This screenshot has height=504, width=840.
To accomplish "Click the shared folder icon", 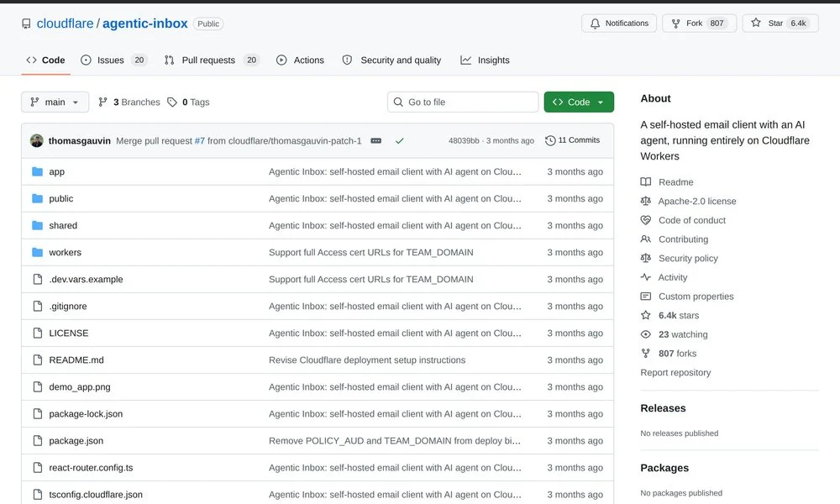I will [37, 225].
